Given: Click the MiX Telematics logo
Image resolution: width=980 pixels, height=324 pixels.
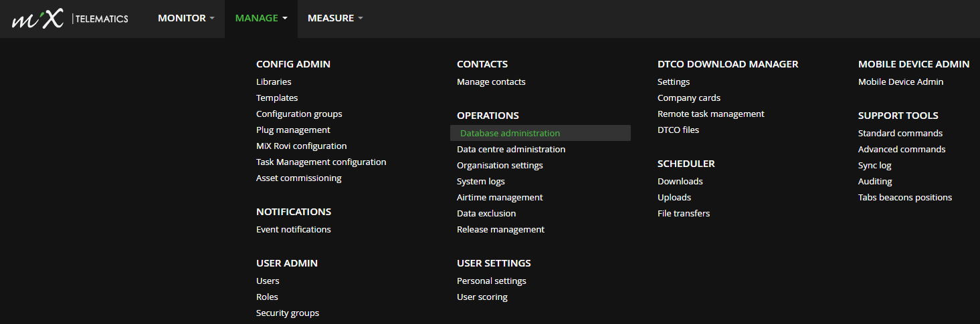Looking at the screenshot, I should click(70, 19).
